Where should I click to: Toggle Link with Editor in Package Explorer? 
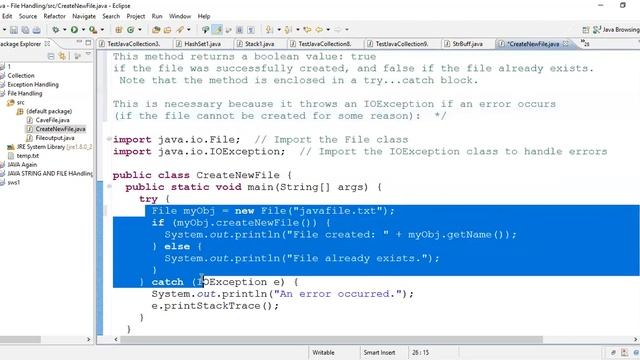click(62, 56)
